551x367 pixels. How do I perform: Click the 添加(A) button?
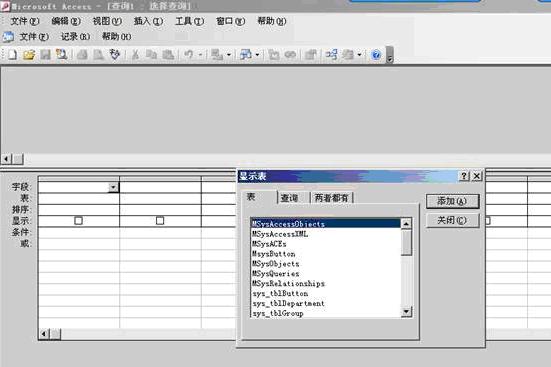[452, 201]
